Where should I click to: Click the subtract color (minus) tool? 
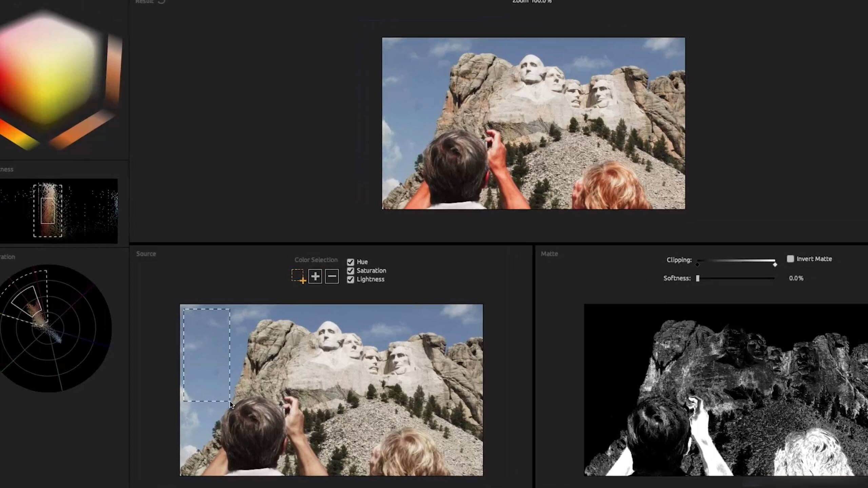(x=332, y=277)
